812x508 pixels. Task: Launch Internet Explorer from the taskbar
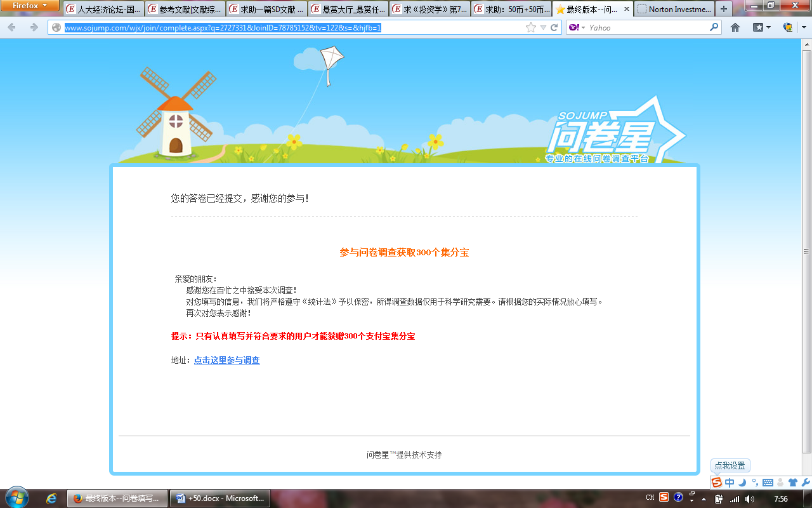(x=51, y=498)
